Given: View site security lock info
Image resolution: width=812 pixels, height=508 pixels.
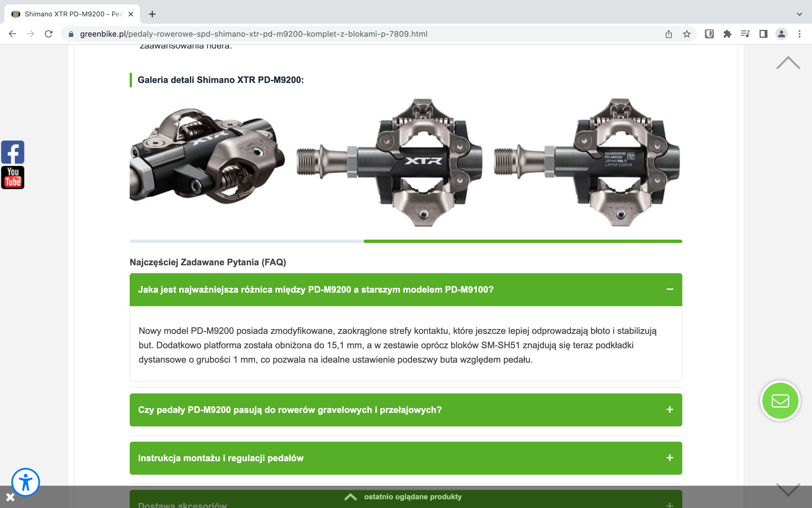Looking at the screenshot, I should click(x=71, y=34).
